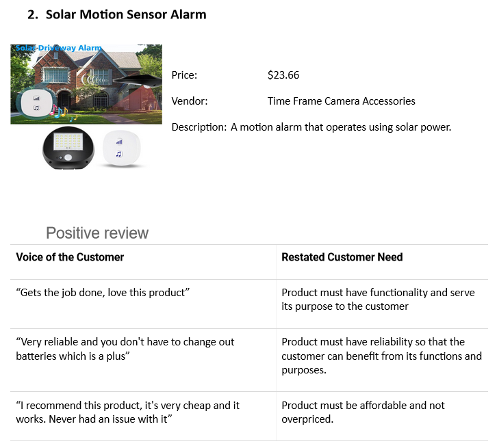Click the "Gets the job done" quote cell
The width and height of the screenshot is (497, 448).
(102, 293)
